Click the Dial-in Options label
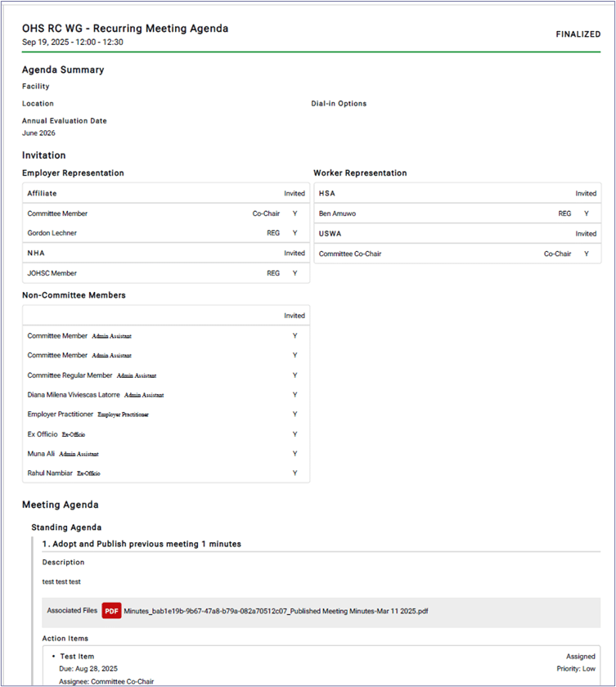Image resolution: width=616 pixels, height=687 pixels. coord(339,104)
